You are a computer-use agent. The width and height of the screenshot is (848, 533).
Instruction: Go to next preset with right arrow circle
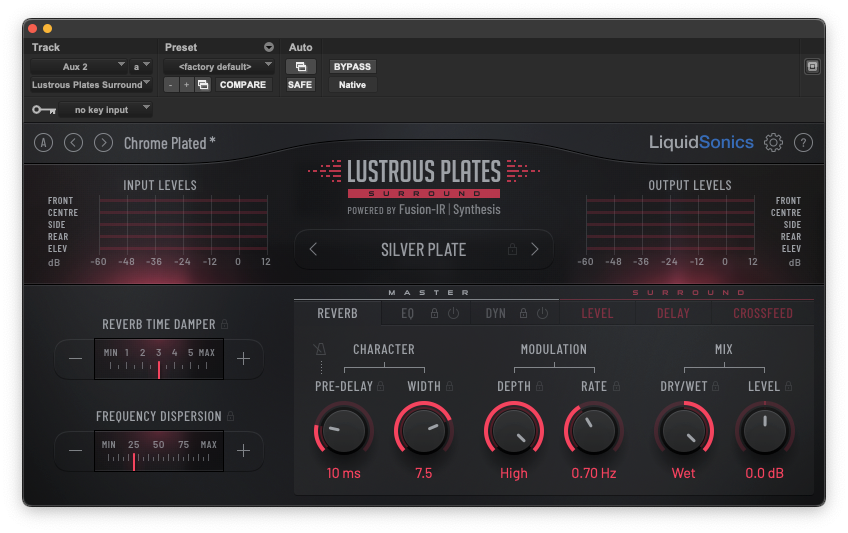[x=103, y=143]
